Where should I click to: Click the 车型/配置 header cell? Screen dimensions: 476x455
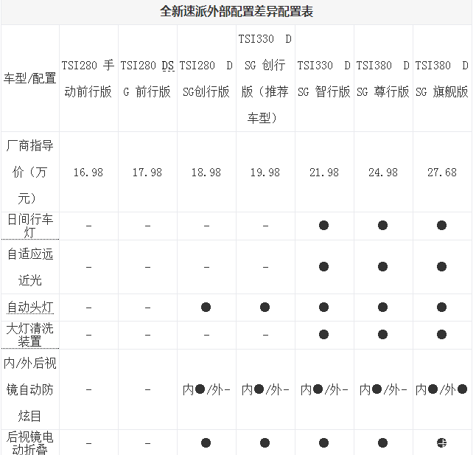(x=29, y=78)
